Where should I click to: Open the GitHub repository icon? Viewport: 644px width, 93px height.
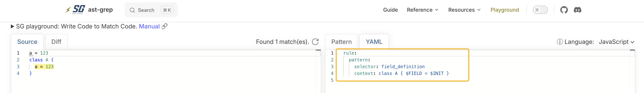564,10
